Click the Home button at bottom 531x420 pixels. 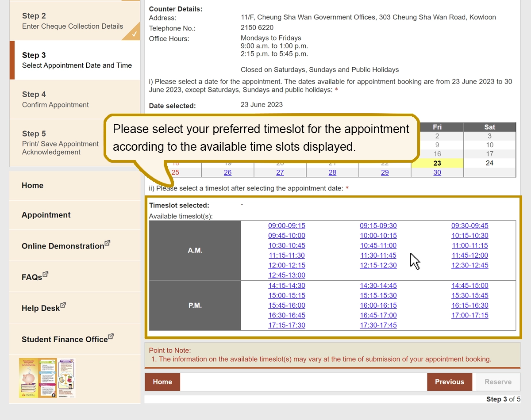pyautogui.click(x=162, y=382)
